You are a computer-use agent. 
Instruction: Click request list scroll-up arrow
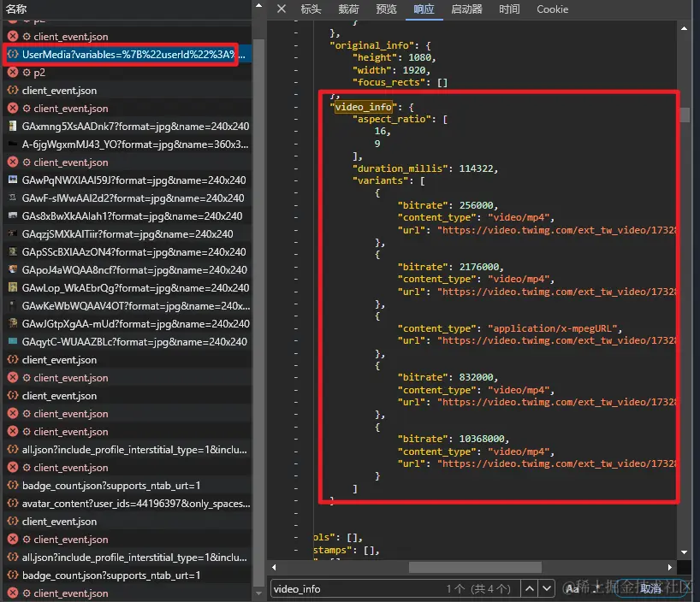coord(259,6)
